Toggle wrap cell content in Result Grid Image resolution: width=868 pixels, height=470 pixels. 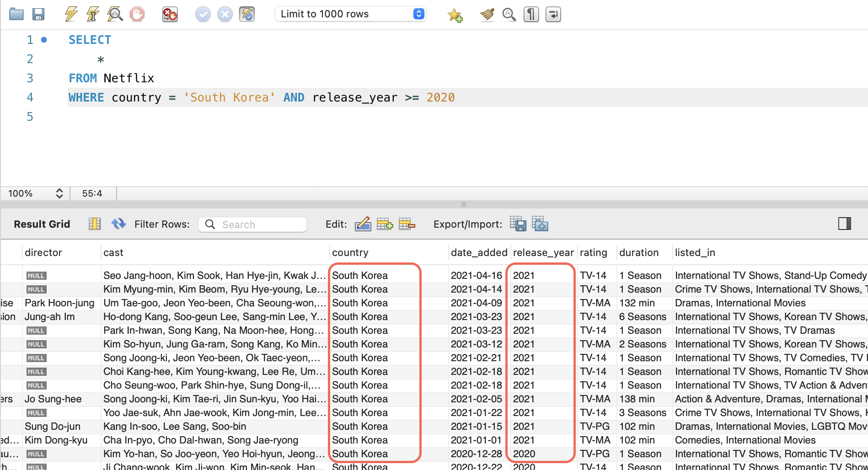pyautogui.click(x=95, y=224)
